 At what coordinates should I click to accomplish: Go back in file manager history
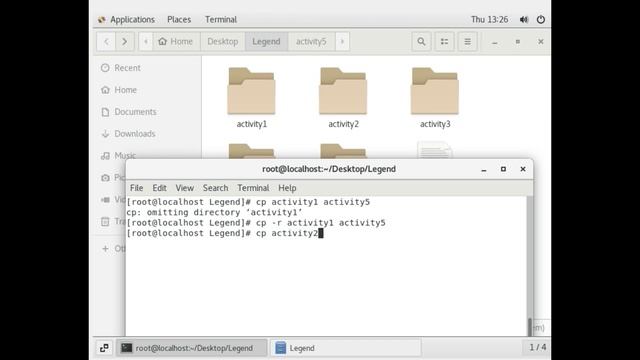[107, 42]
